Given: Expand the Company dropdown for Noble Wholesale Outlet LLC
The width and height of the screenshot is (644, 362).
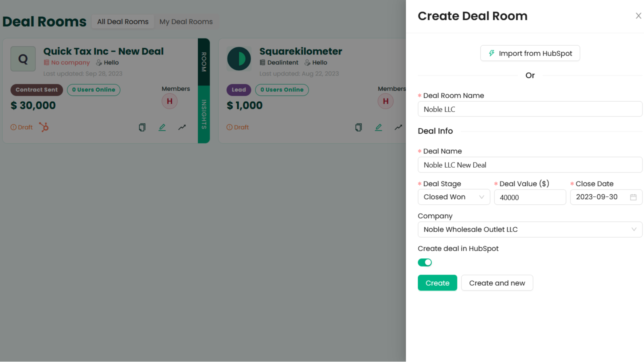Looking at the screenshot, I should pyautogui.click(x=529, y=229).
